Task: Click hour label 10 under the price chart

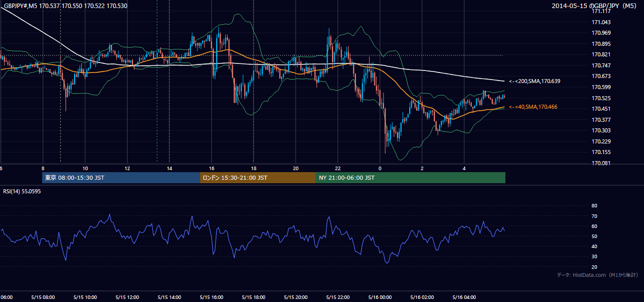Action: coord(85,169)
